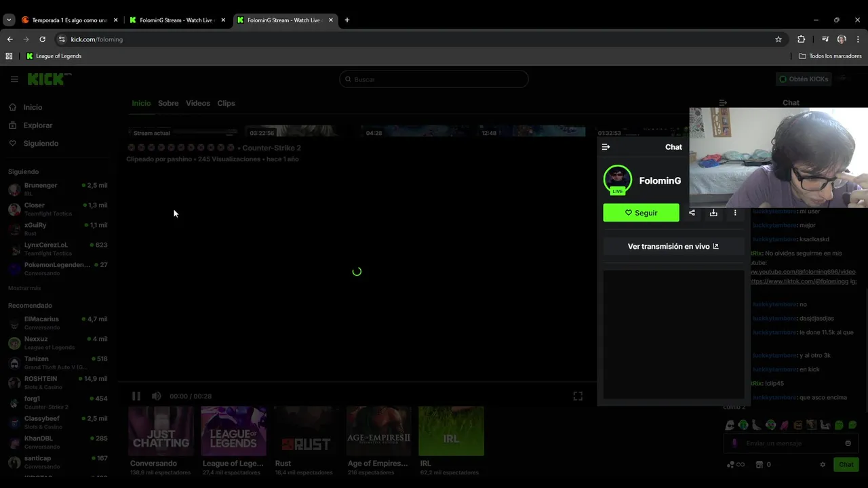868x488 pixels.
Task: Open forg1 recommended channel
Action: pos(58,403)
